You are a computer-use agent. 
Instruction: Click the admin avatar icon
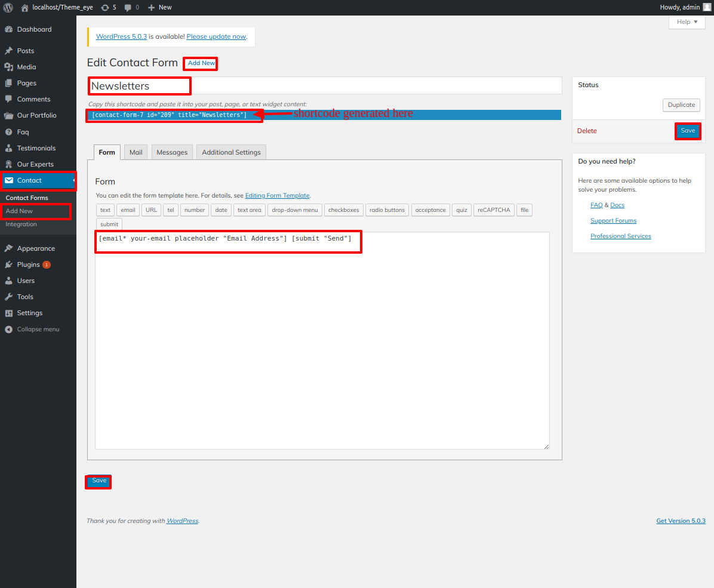tap(707, 7)
